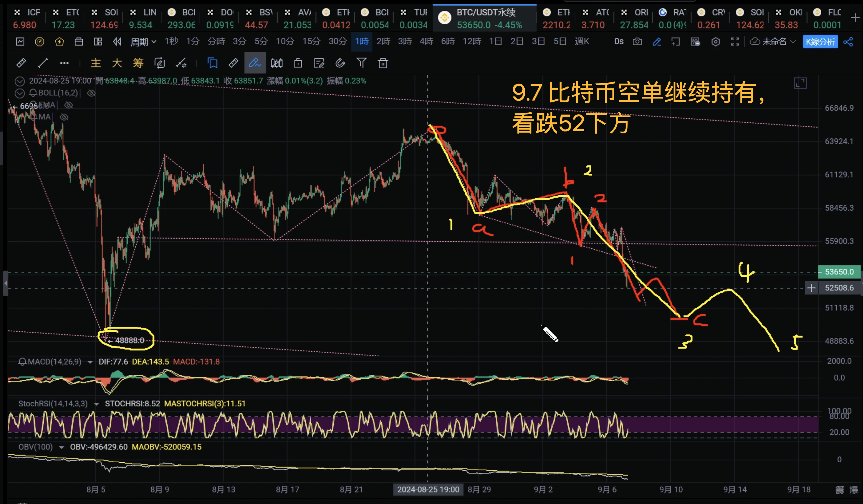Share the chart via the share icon
Image resolution: width=863 pixels, height=504 pixels.
click(849, 42)
